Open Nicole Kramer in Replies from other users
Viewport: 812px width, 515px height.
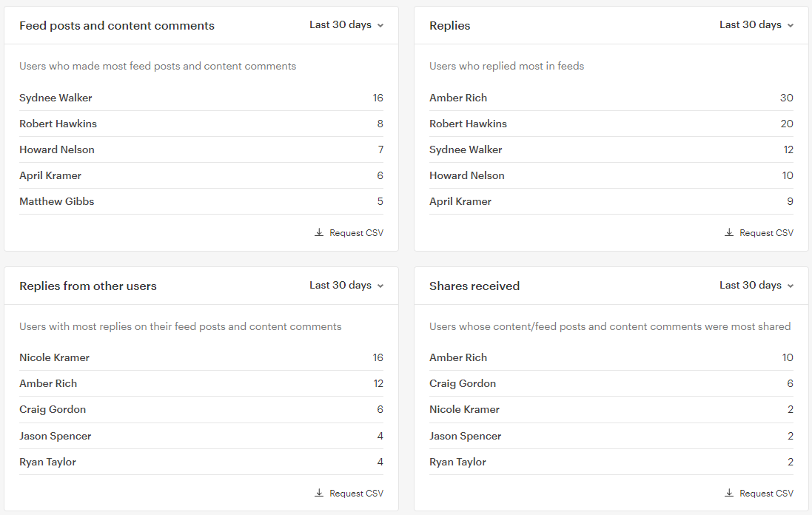tap(54, 357)
